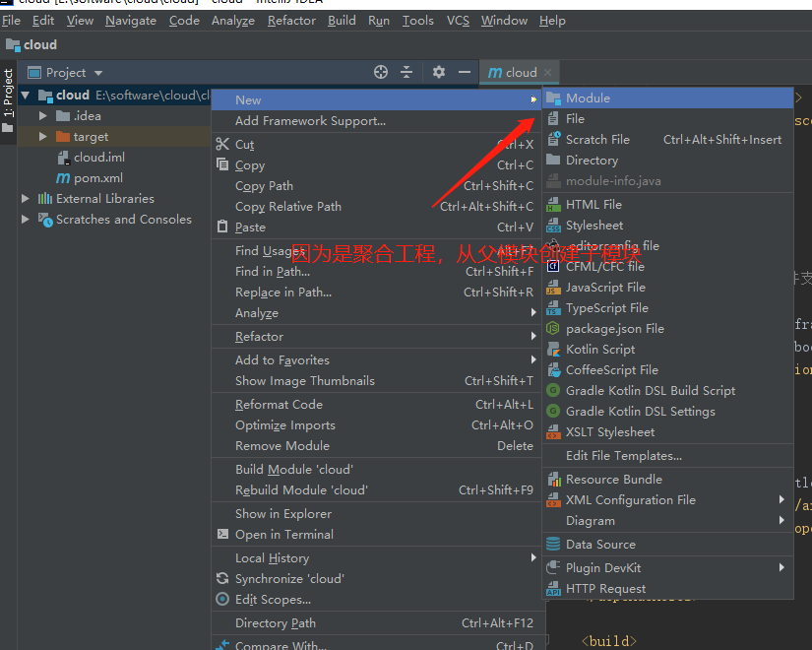
Task: Click Copy Relative Path entry
Action: point(379,206)
